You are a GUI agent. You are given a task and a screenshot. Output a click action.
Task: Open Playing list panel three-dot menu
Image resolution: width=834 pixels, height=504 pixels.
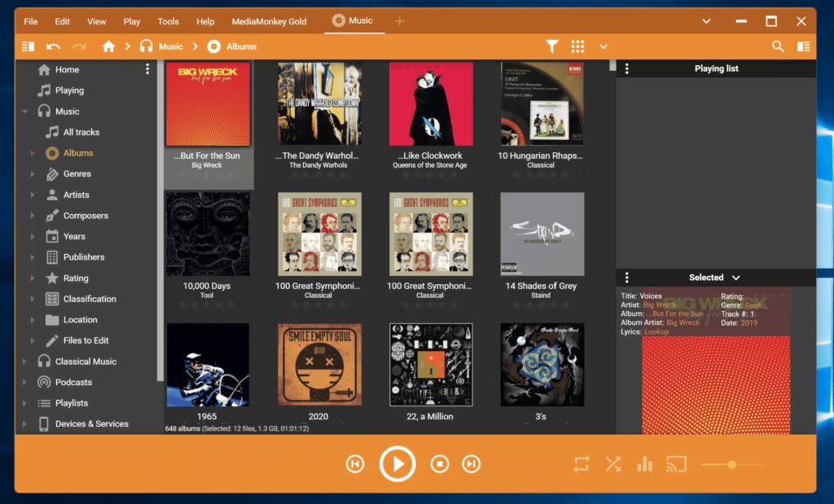click(x=626, y=68)
